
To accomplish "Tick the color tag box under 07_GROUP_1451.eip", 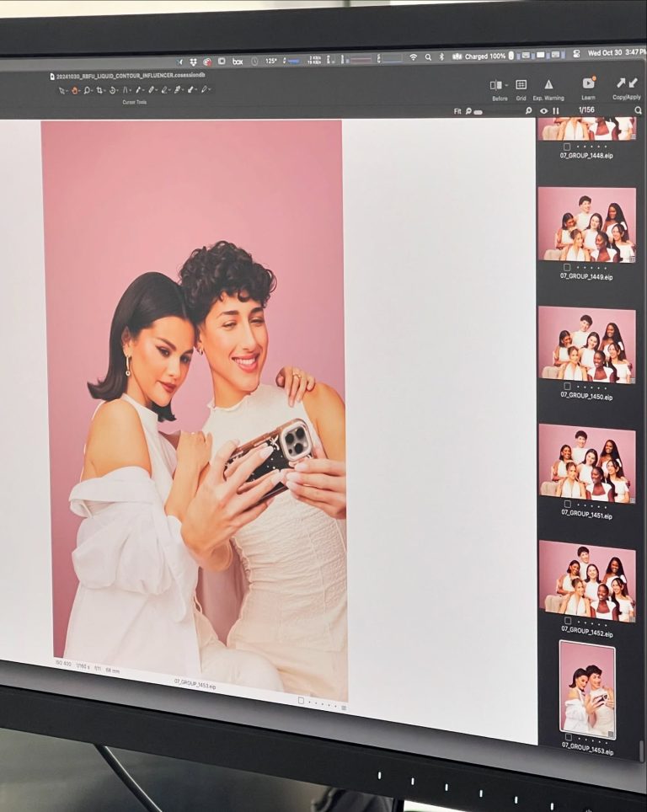I will (x=566, y=505).
